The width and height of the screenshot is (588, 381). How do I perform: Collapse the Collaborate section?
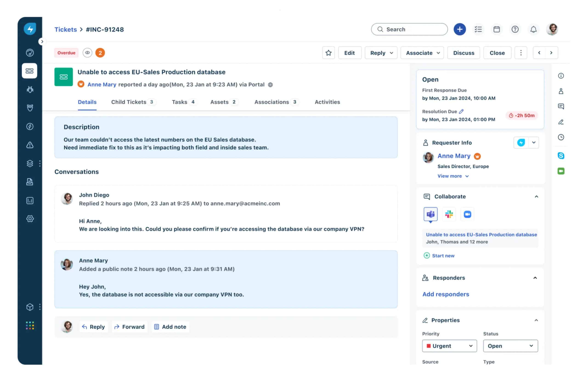tap(536, 197)
